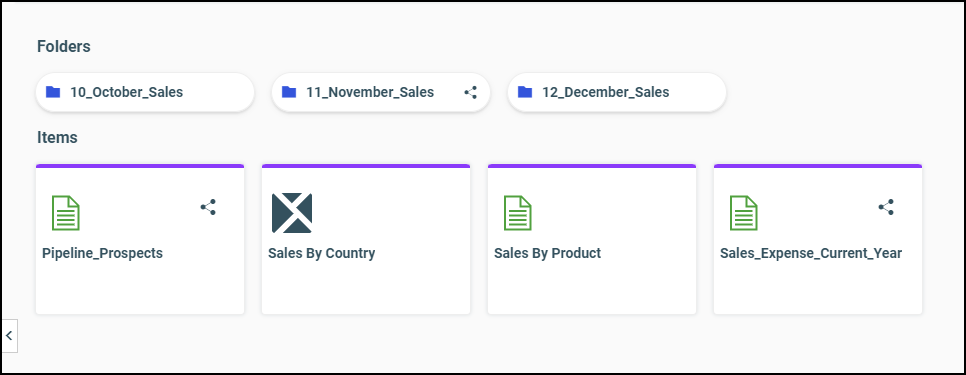The height and width of the screenshot is (375, 966).
Task: Collapse the side panel with left chevron
Action: coord(9,336)
